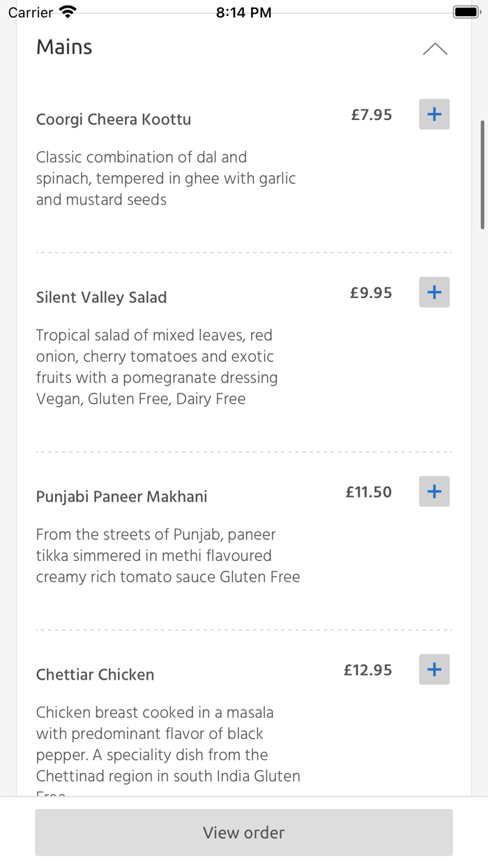This screenshot has height=868, width=488.
Task: Add Coorgi Cheera Koottu to order
Action: (x=434, y=114)
